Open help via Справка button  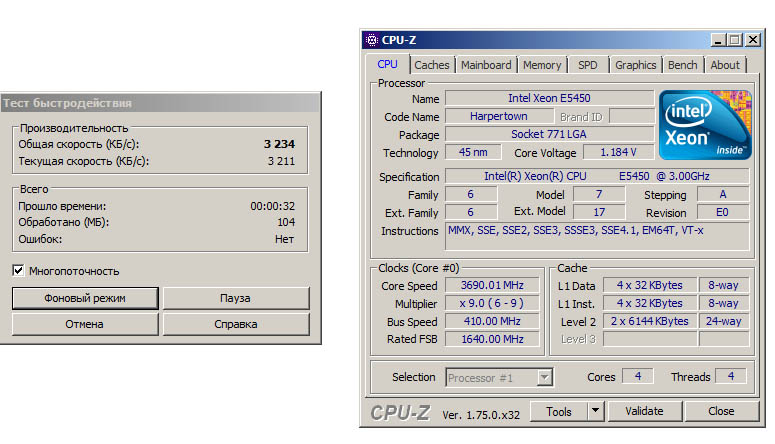point(235,324)
